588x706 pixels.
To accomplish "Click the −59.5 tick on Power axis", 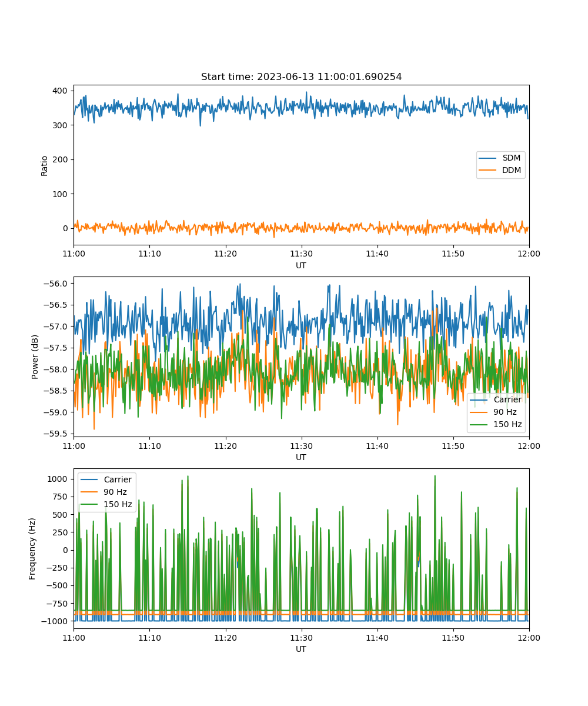I will pos(57,434).
